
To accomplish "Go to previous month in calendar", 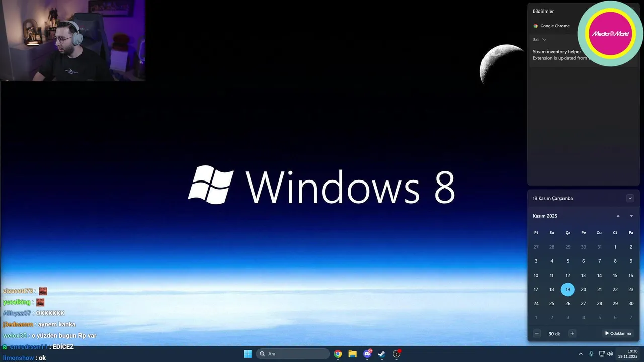I will 618,216.
